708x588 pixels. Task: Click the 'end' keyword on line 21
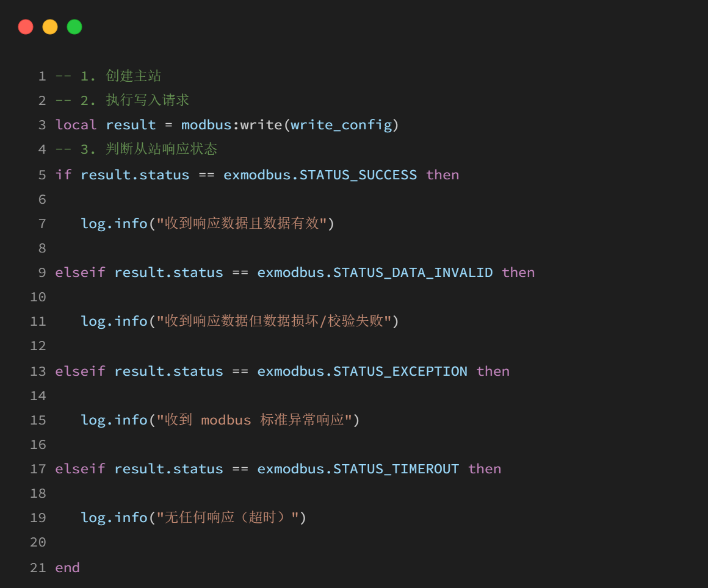click(x=67, y=567)
